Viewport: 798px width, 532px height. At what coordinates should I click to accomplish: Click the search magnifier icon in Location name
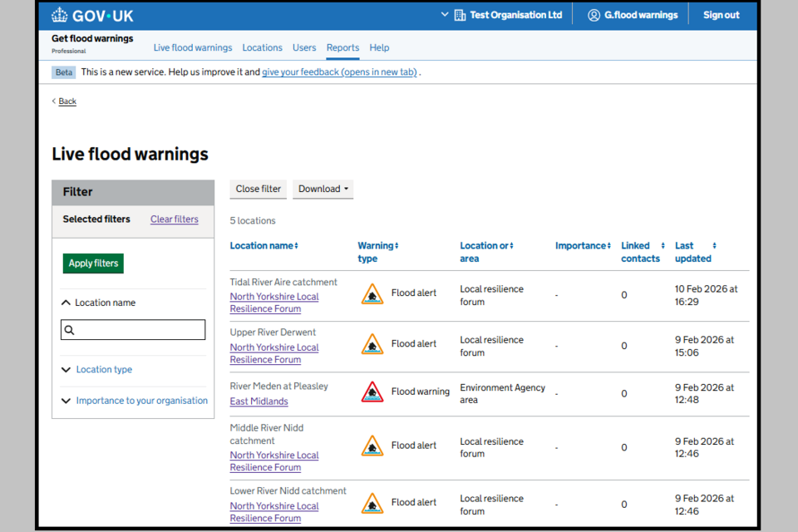click(x=70, y=330)
